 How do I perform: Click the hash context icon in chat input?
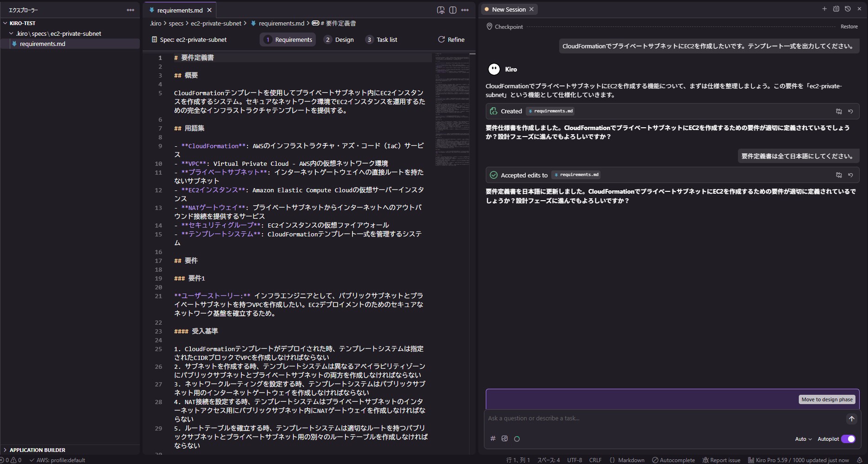[x=493, y=438]
